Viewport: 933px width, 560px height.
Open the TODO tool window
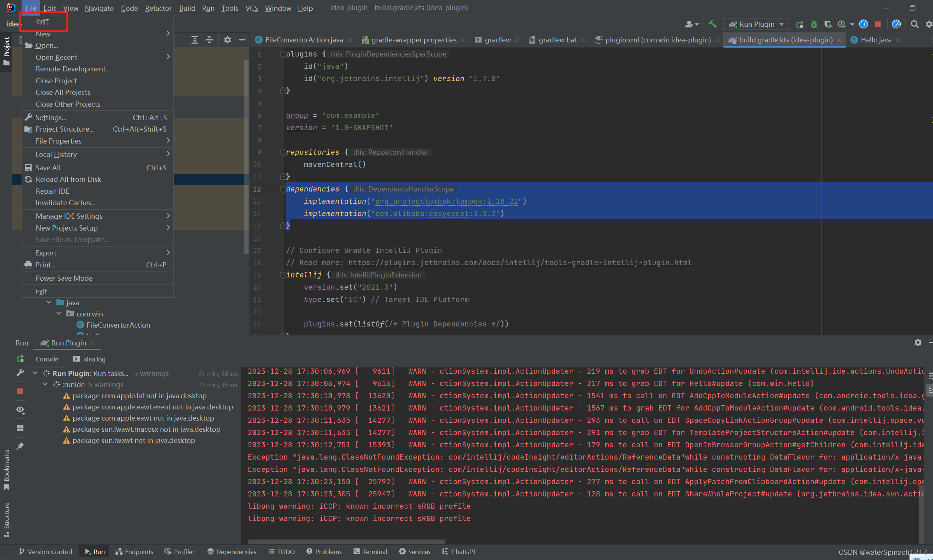281,552
